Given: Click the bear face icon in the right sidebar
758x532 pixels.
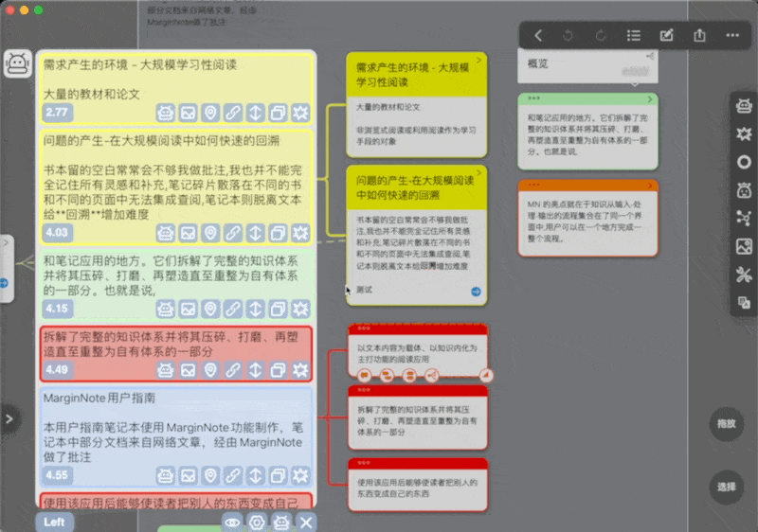Looking at the screenshot, I should [x=744, y=190].
